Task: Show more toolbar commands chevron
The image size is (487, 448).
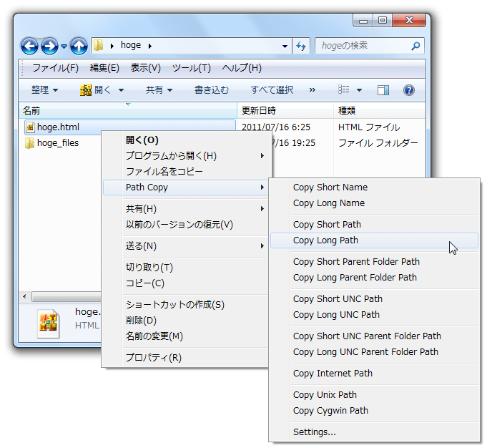Action: pyautogui.click(x=312, y=90)
